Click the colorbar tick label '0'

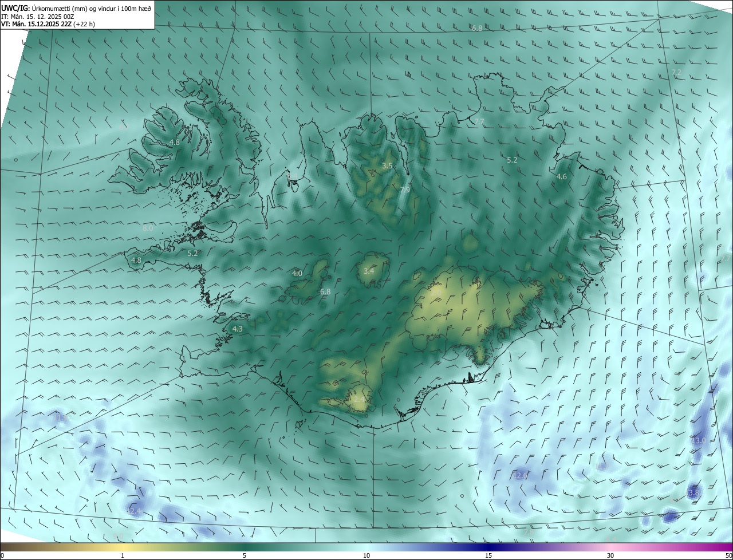pos(2,556)
